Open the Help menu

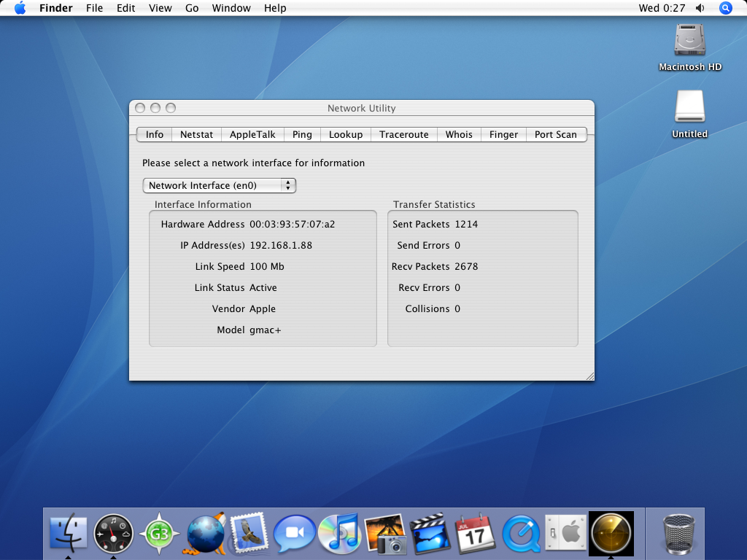275,8
